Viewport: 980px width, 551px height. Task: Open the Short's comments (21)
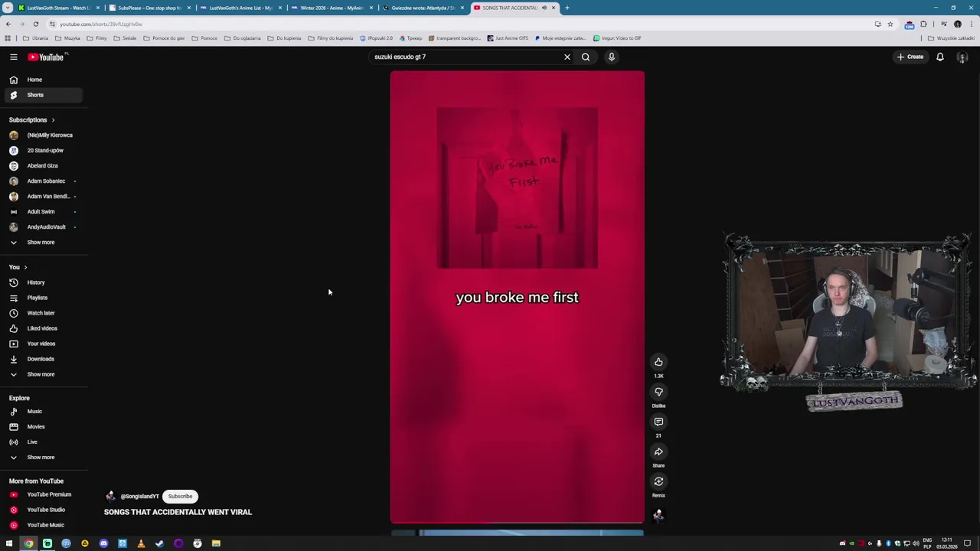pyautogui.click(x=658, y=422)
